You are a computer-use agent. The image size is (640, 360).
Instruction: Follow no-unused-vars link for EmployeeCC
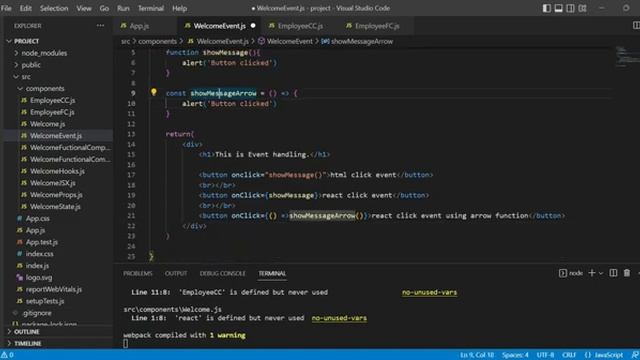429,292
